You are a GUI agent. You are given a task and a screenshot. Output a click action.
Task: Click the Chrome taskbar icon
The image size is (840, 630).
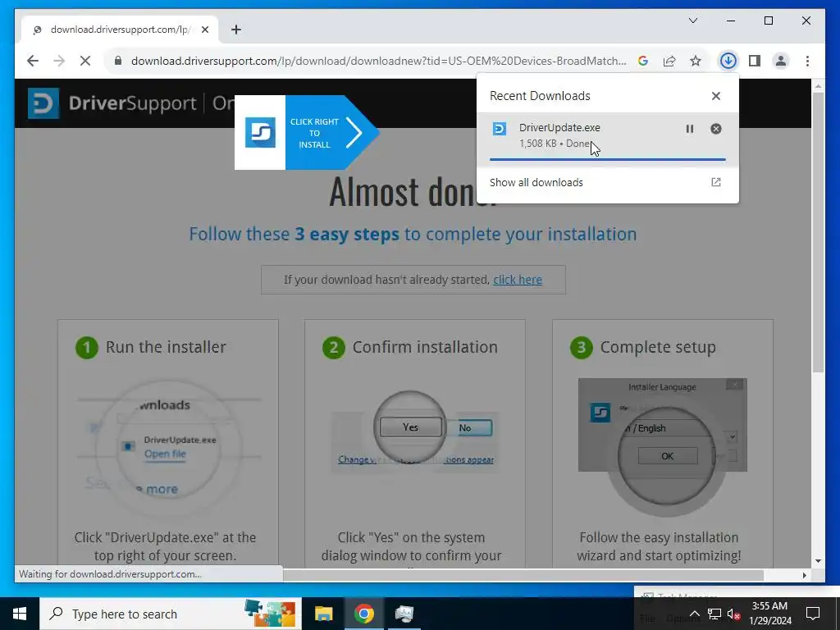coord(363,614)
